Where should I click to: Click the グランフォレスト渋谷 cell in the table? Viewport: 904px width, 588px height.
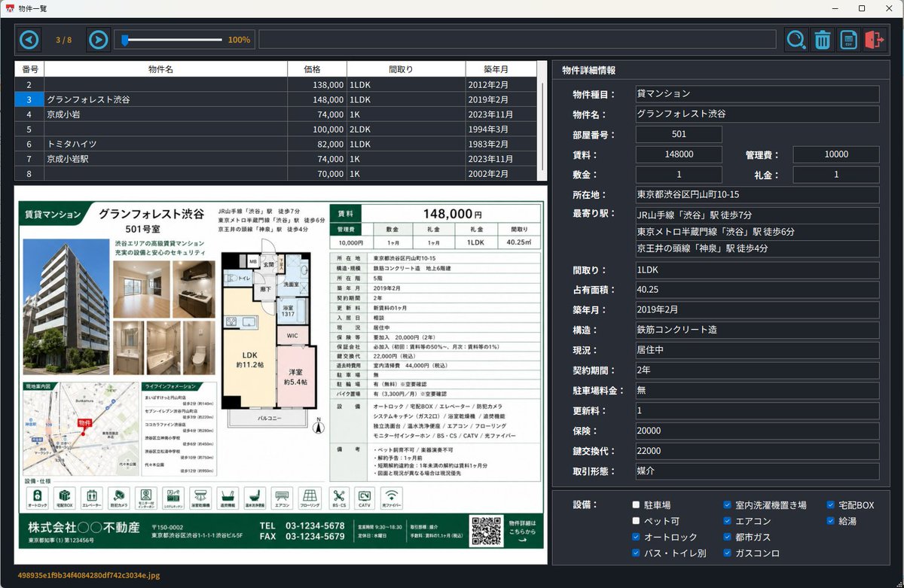(x=166, y=99)
